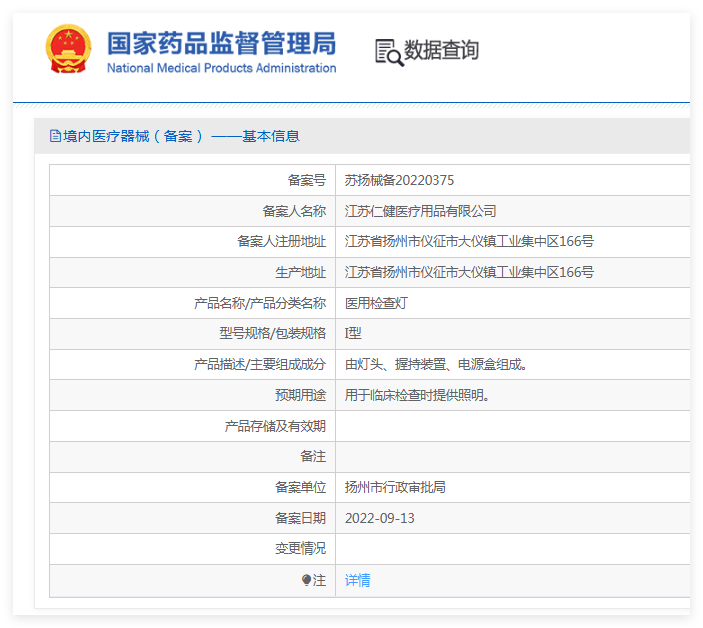
Task: Select the value 扬州市行政审批局
Action: 395,487
